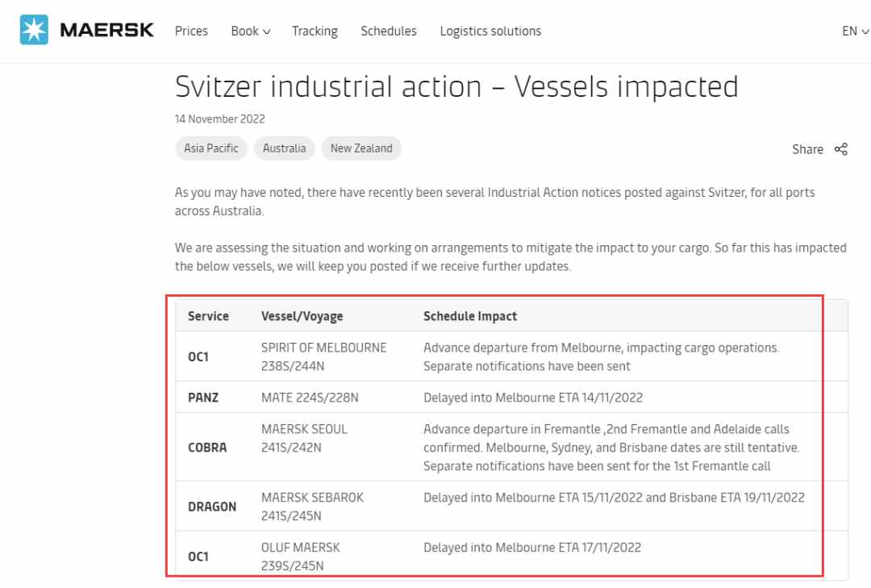871x588 pixels.
Task: Click MAERSK SEOUL 241S/242N cell
Action: 304,438
